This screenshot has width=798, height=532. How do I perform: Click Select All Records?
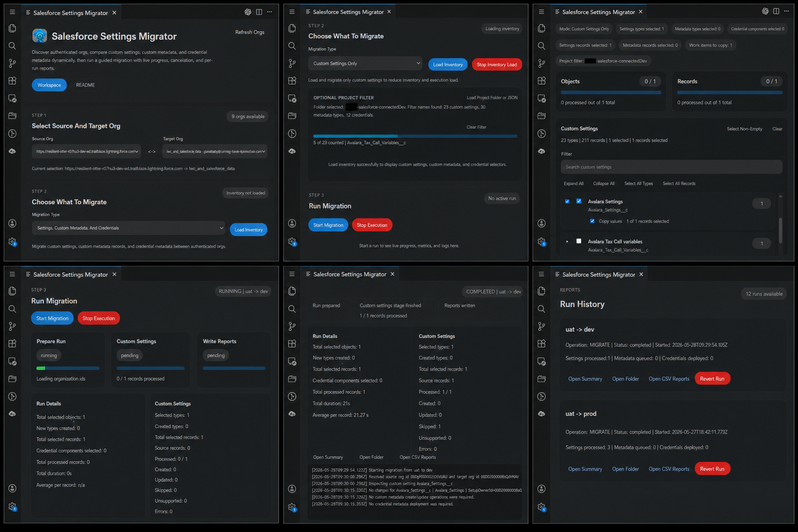[x=679, y=183]
